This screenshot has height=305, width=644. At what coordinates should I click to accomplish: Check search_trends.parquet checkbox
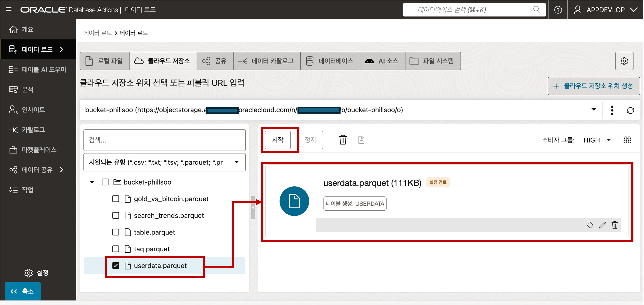click(116, 216)
